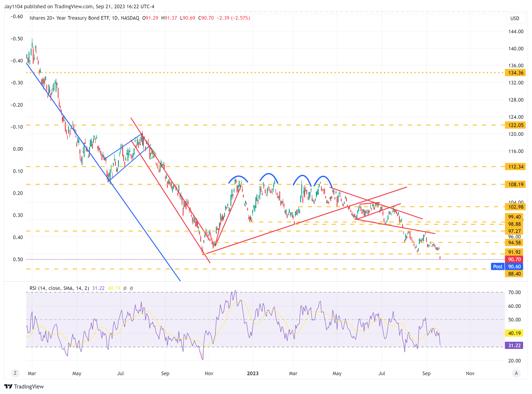Click the 144.00 price scale label

516,32
